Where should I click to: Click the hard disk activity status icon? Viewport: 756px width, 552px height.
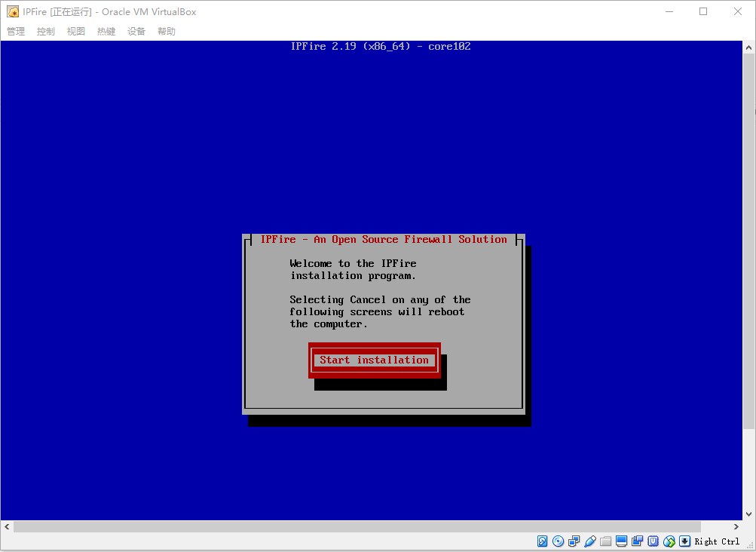pos(543,541)
